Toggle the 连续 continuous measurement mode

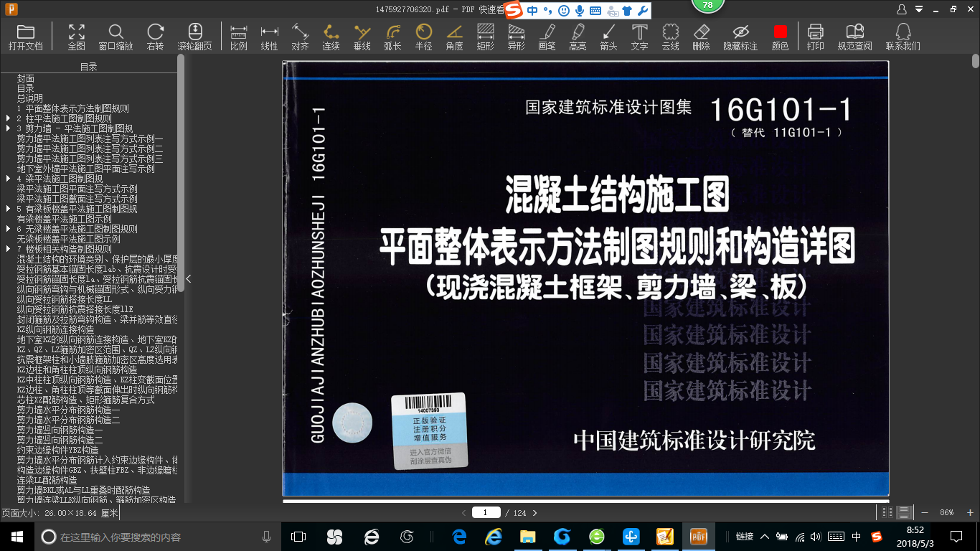(330, 36)
